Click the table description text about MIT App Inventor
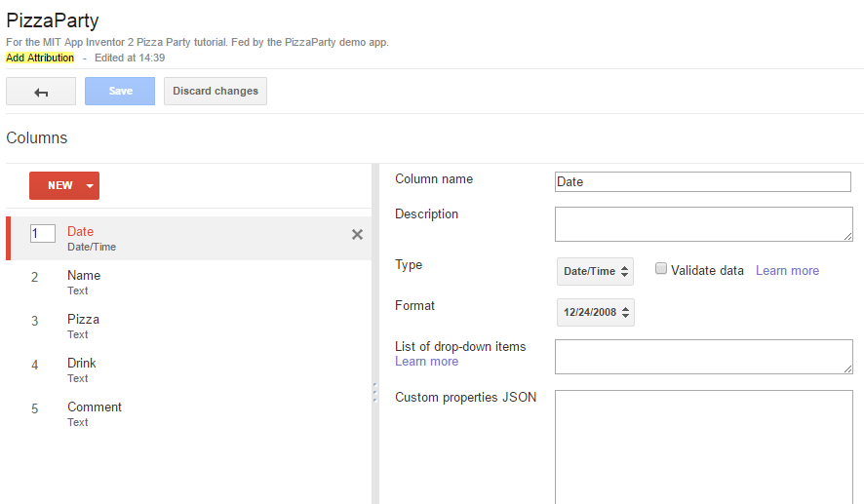Screen dimensions: 864x504 tap(197, 42)
